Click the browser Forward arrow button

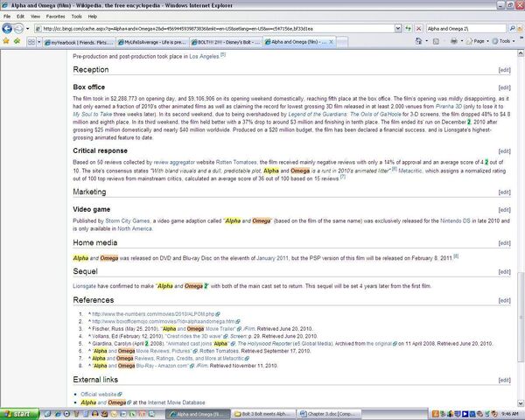coord(18,29)
